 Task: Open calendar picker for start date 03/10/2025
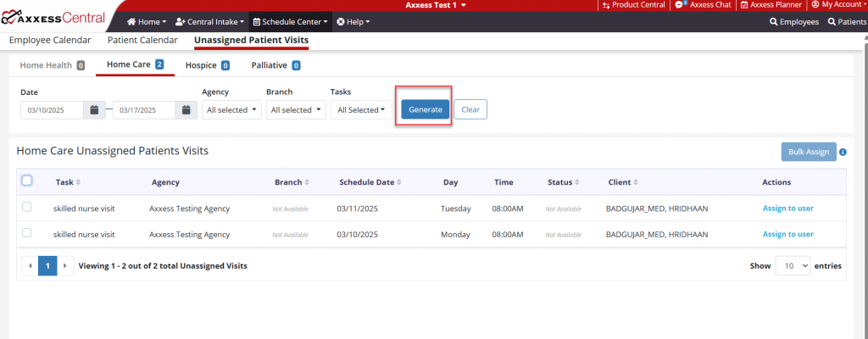(94, 109)
